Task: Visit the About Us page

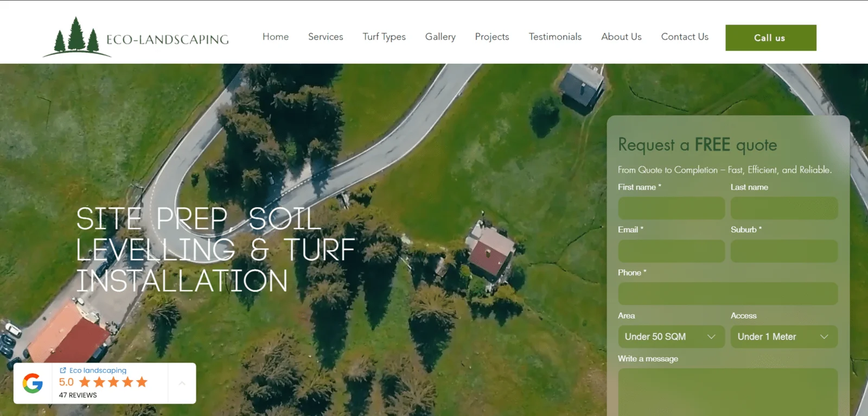Action: coord(621,37)
